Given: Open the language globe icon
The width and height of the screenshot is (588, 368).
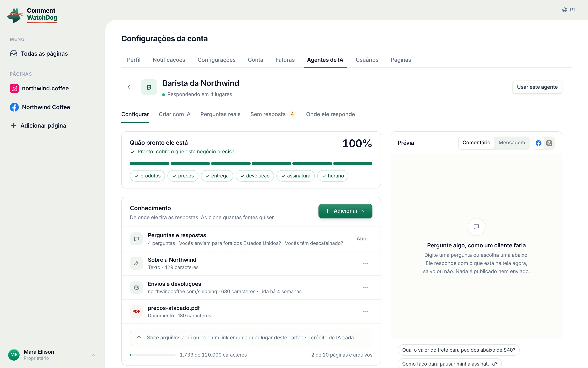Looking at the screenshot, I should point(565,10).
